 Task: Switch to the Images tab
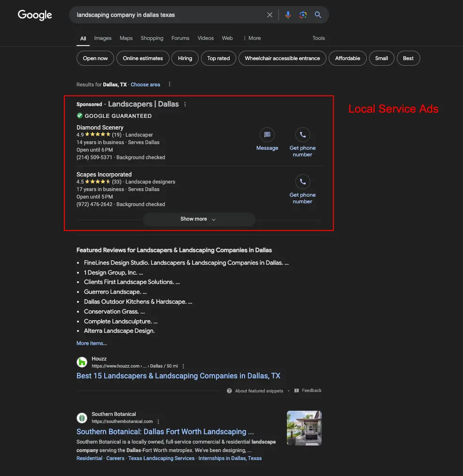tap(103, 38)
